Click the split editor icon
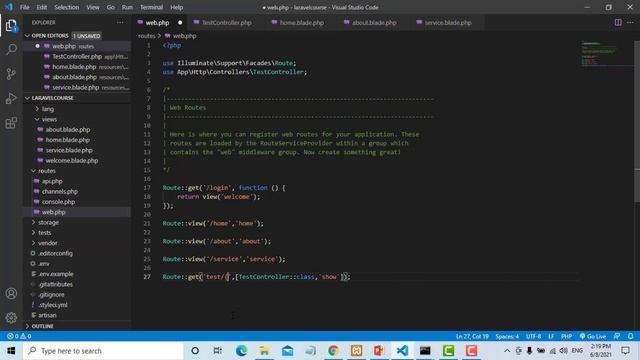The height and width of the screenshot is (360, 640). [618, 22]
